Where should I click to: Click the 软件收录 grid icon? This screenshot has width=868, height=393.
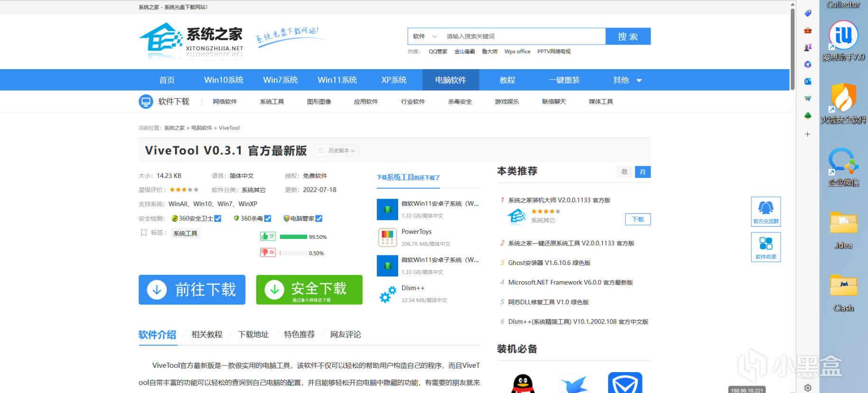coord(766,247)
